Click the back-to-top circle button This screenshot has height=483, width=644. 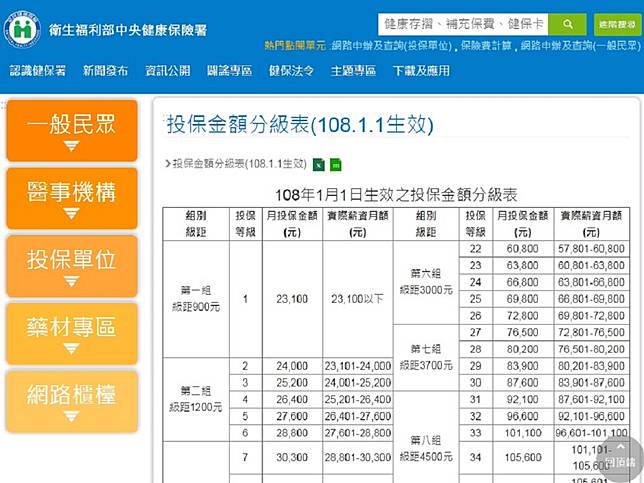coord(618,456)
